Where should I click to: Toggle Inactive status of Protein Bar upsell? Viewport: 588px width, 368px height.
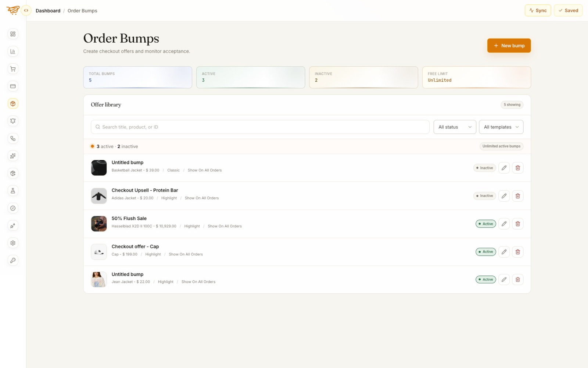[x=484, y=196]
